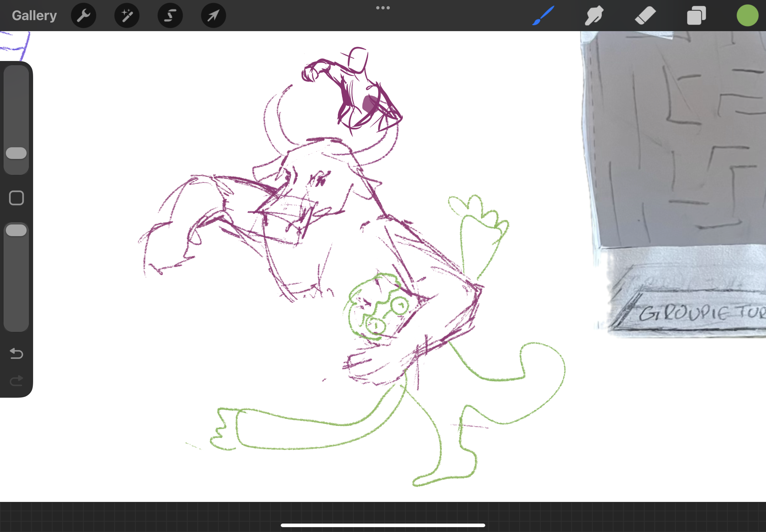Open the Layers panel
This screenshot has height=532, width=766.
click(x=696, y=15)
